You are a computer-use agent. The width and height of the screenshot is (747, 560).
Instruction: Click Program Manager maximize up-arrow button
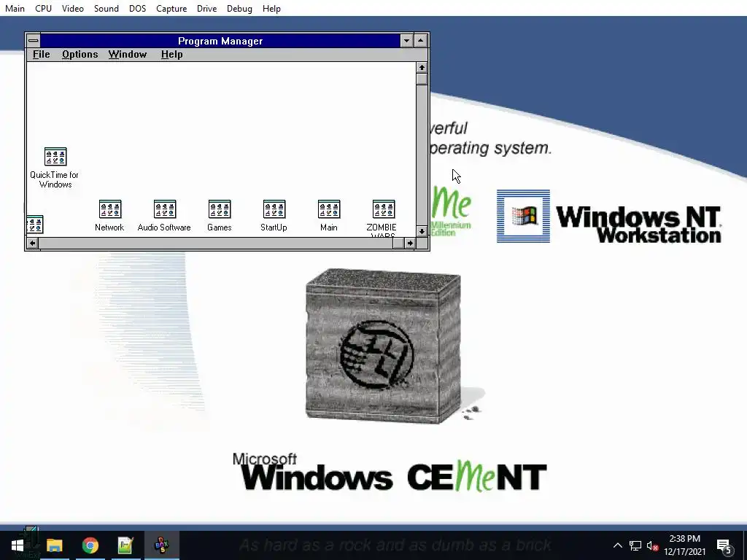point(421,41)
